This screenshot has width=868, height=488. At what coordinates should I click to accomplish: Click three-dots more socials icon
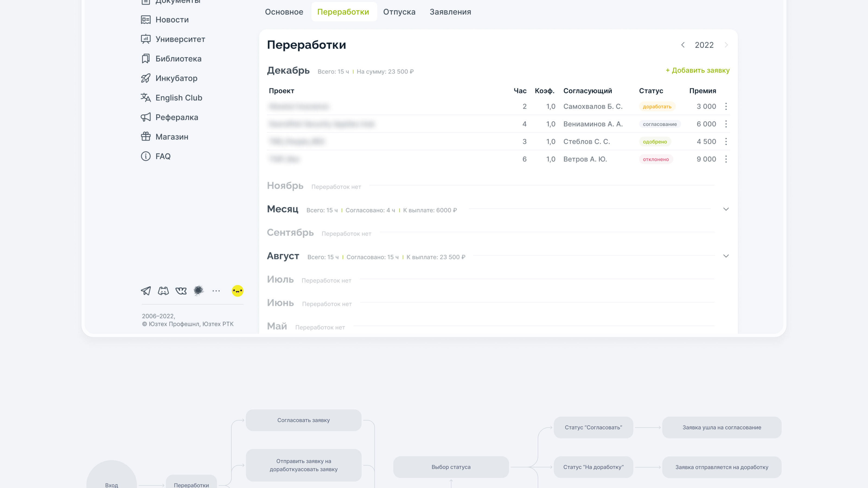(216, 291)
